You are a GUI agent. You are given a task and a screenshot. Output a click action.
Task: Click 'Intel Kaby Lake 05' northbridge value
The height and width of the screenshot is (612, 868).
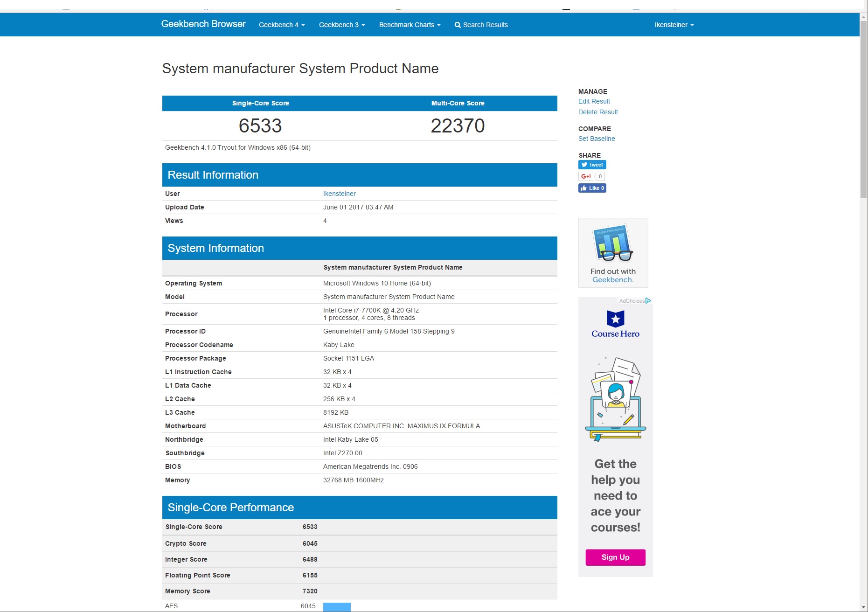(350, 439)
